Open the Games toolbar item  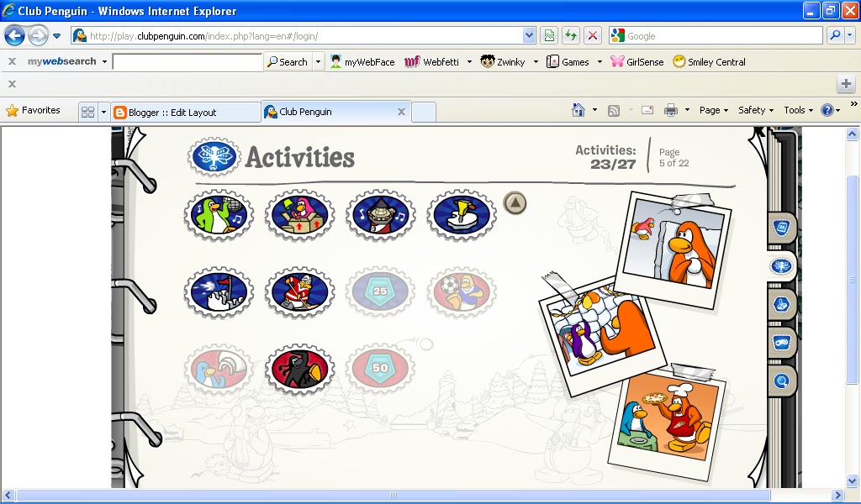click(568, 62)
